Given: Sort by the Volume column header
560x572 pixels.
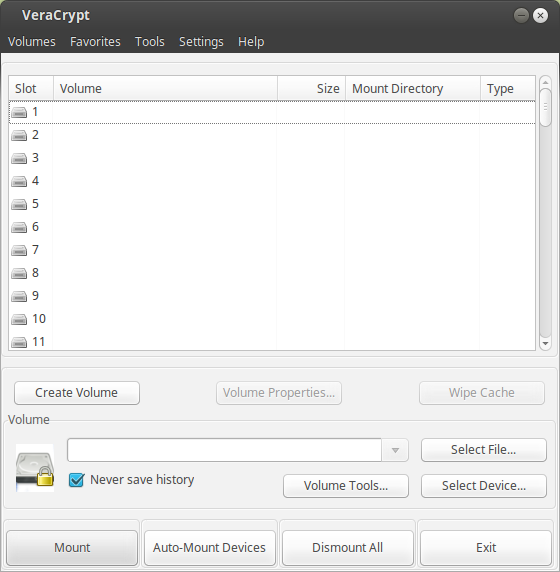Looking at the screenshot, I should (165, 88).
